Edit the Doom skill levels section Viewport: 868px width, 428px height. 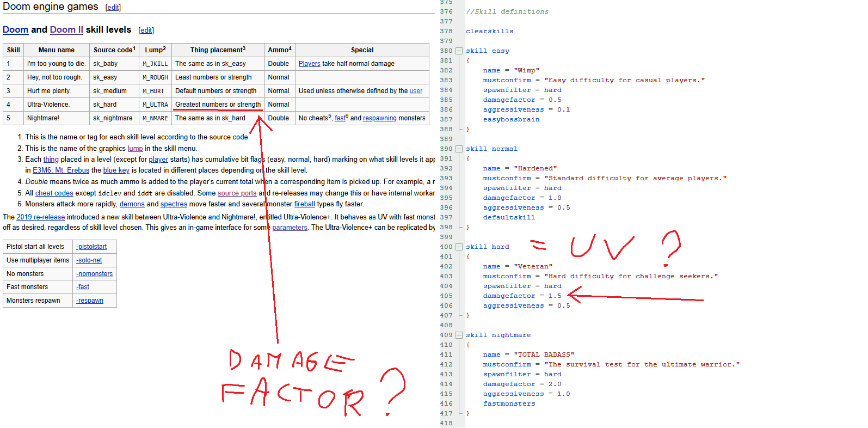(x=146, y=30)
